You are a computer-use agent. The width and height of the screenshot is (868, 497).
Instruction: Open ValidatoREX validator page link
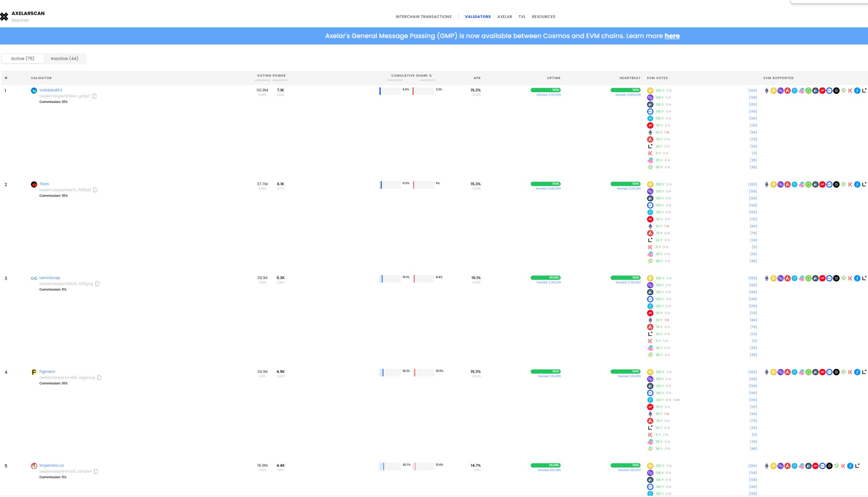(x=51, y=90)
